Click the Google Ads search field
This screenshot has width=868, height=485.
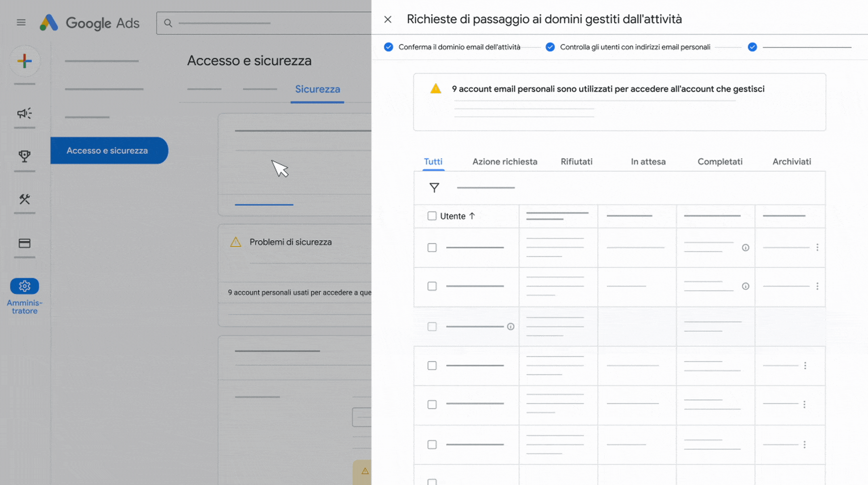point(263,23)
